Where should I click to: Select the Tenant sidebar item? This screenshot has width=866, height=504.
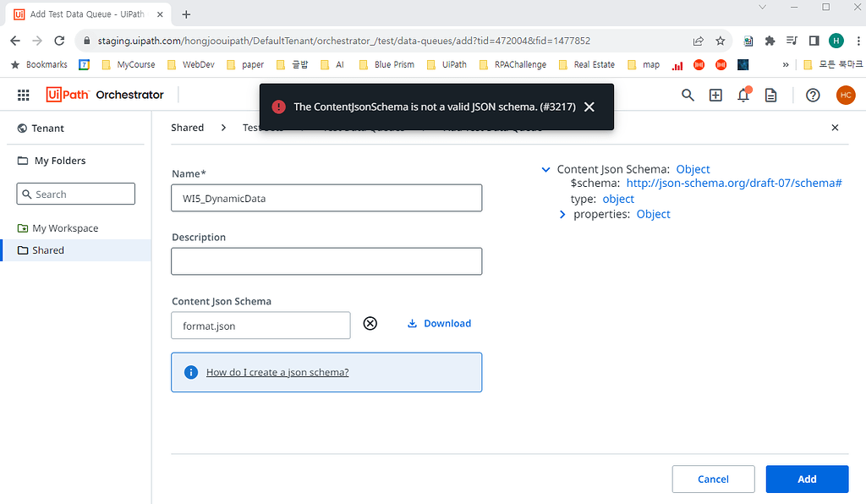48,129
